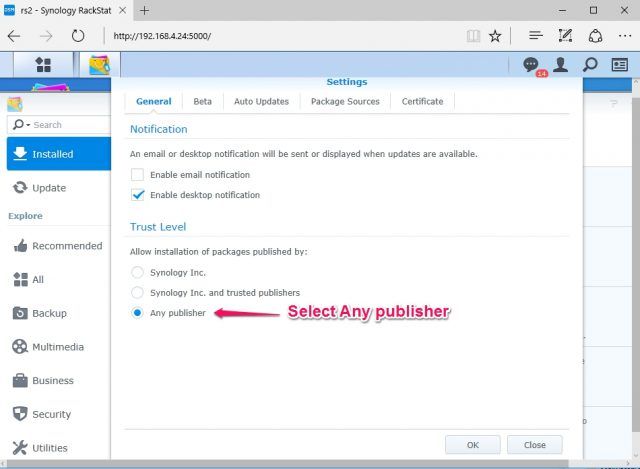Click the package Search field
Image resolution: width=640 pixels, height=469 pixels.
pyautogui.click(x=59, y=124)
